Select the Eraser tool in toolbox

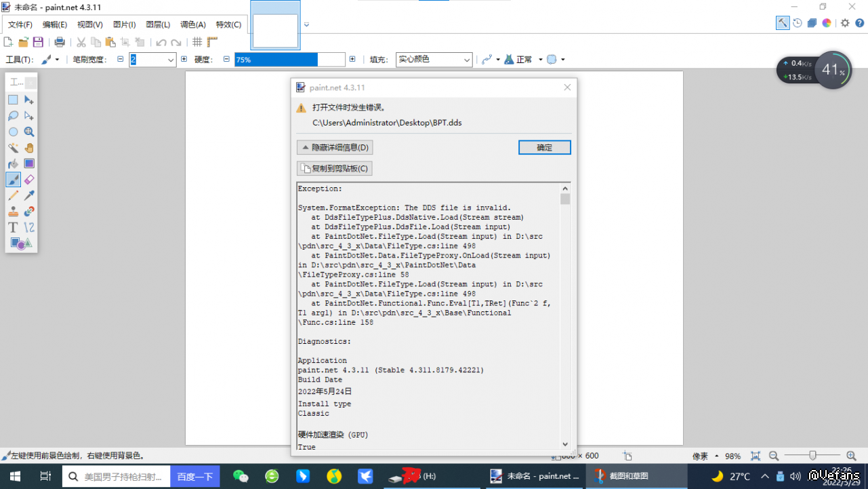click(29, 179)
